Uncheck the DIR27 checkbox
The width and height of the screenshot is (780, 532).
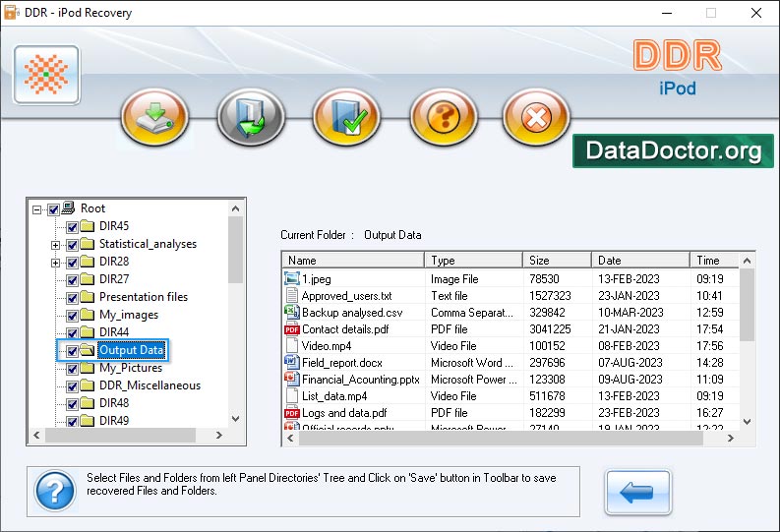pyautogui.click(x=72, y=280)
